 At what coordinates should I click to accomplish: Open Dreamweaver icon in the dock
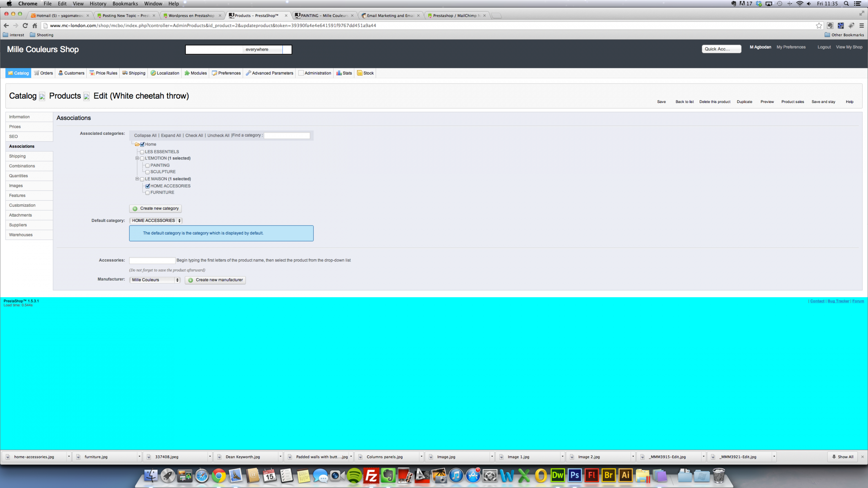(557, 476)
